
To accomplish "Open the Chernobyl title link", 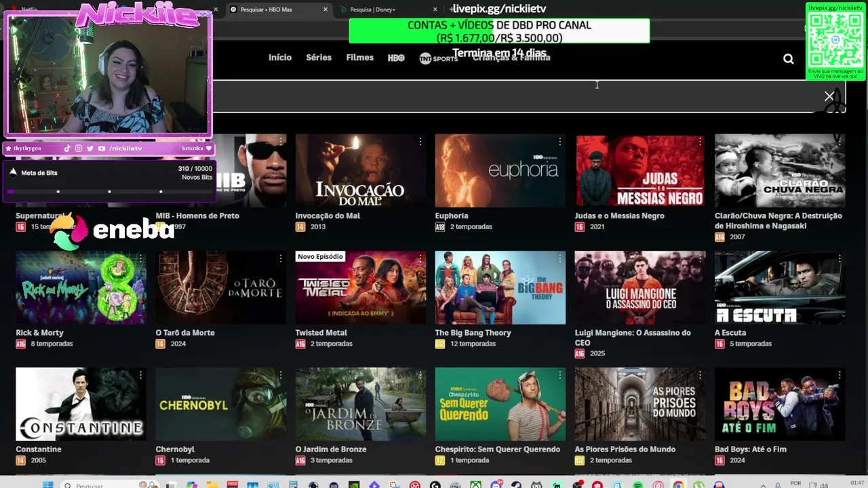I will [175, 449].
